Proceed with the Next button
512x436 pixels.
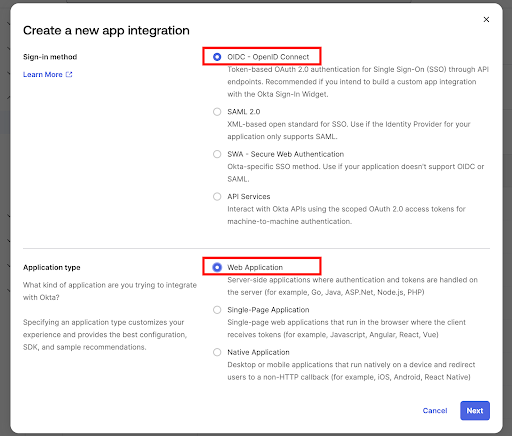click(475, 411)
